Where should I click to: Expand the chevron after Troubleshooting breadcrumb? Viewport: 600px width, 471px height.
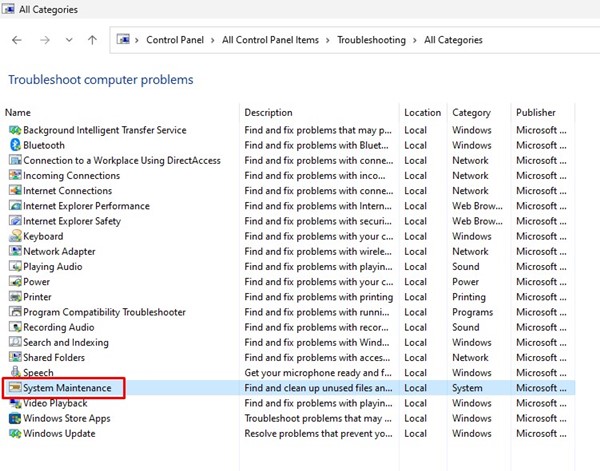click(415, 41)
